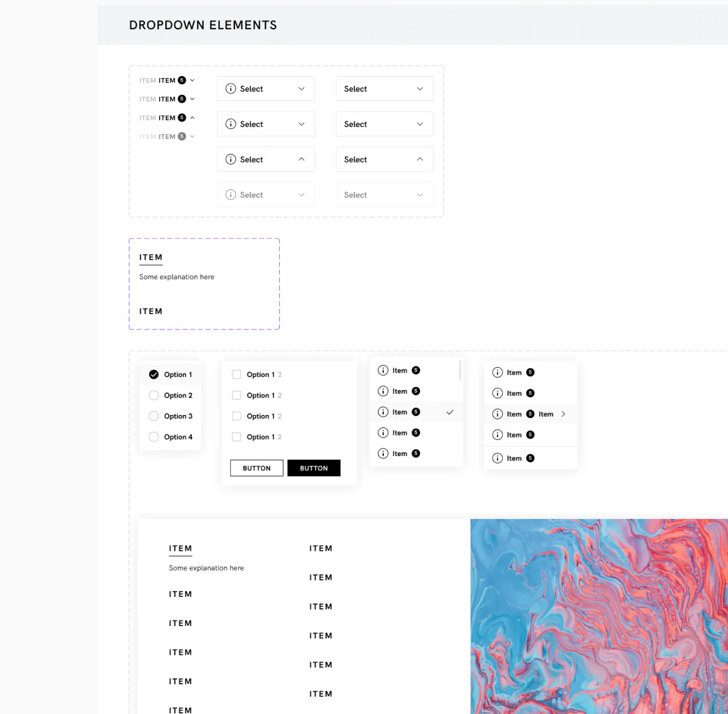Click the "5" badge beside the first ITEM label
The image size is (728, 714).
[181, 80]
